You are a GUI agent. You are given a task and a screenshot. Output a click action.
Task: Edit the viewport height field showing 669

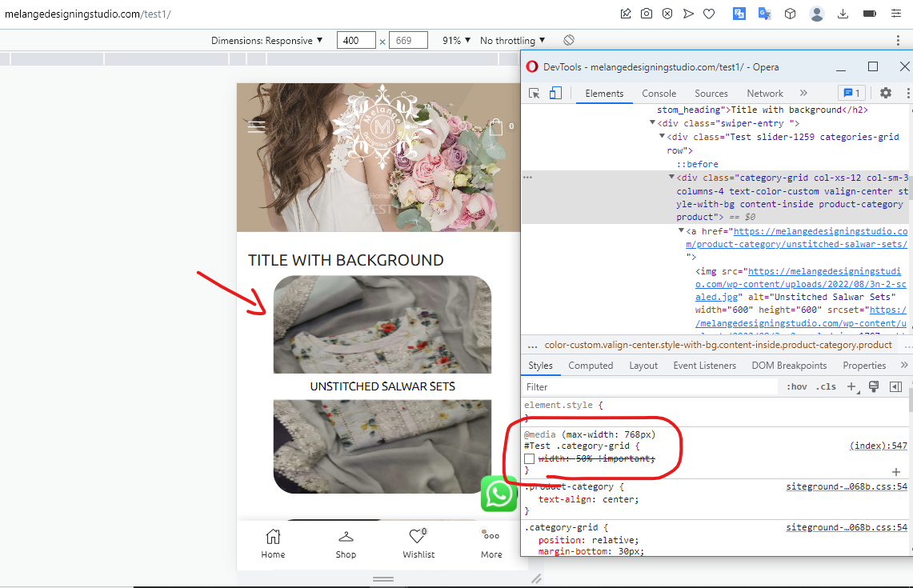(x=408, y=40)
